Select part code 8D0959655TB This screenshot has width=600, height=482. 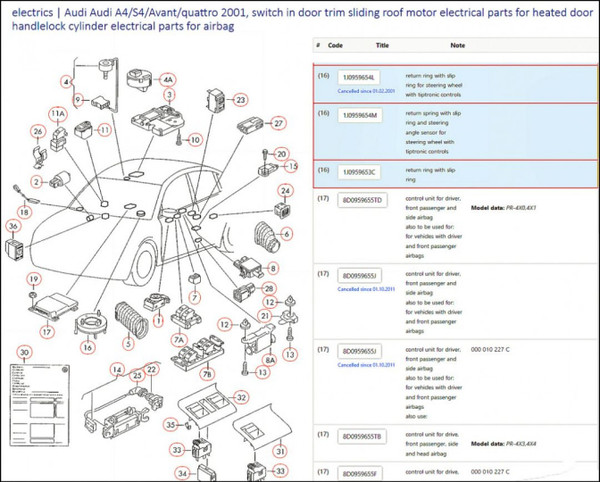pyautogui.click(x=362, y=436)
